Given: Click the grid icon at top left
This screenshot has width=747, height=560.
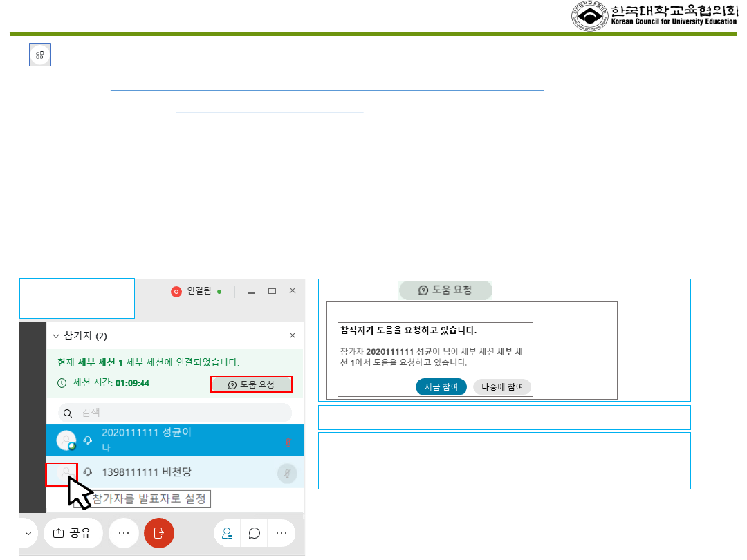Looking at the screenshot, I should click(39, 55).
